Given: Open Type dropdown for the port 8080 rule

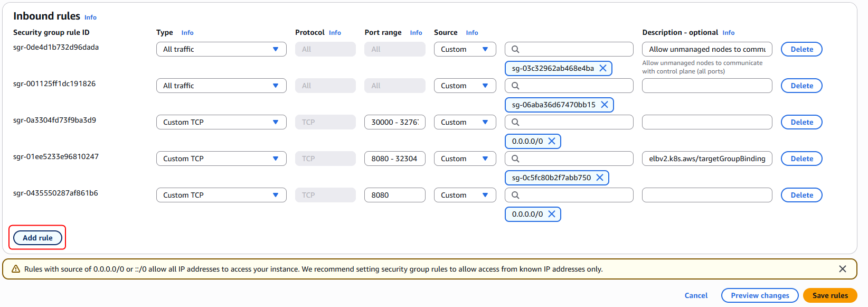Looking at the screenshot, I should coord(221,195).
